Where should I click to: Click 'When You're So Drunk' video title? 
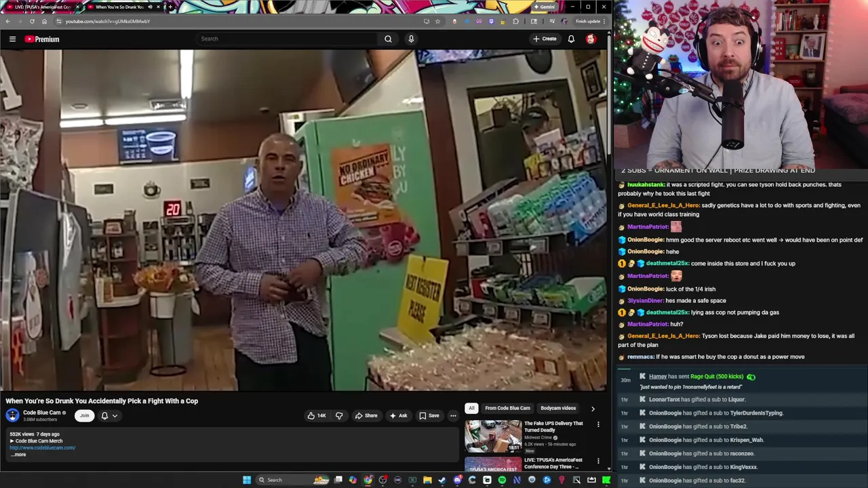tap(102, 401)
